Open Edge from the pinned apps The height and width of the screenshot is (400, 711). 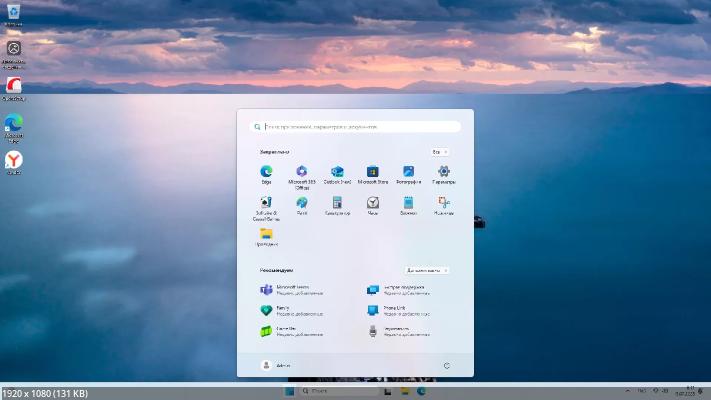(x=266, y=175)
